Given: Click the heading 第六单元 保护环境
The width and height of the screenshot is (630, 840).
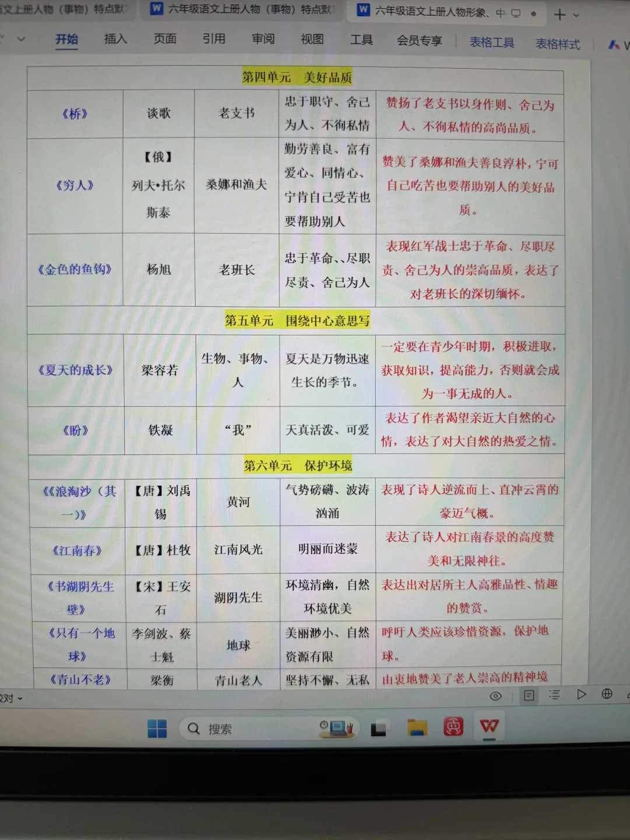Looking at the screenshot, I should coord(297,466).
